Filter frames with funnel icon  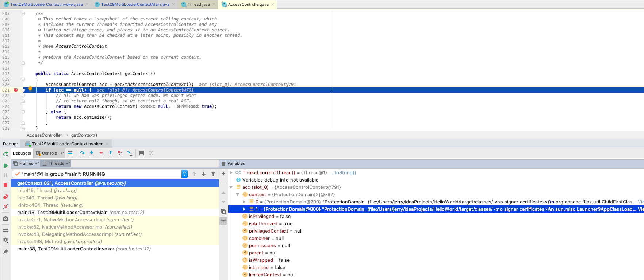[213, 174]
